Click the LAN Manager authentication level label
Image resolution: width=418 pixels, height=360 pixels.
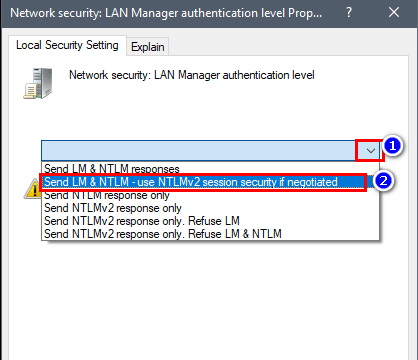(x=192, y=75)
